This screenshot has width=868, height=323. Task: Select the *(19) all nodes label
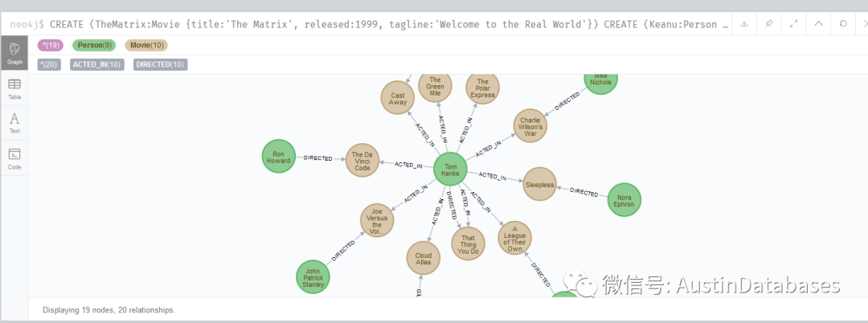click(51, 45)
